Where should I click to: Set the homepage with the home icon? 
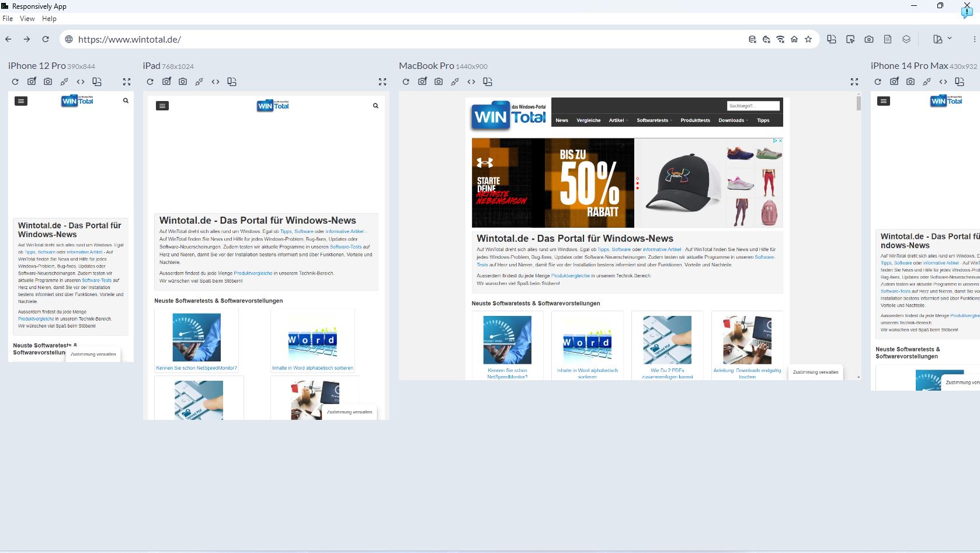794,39
